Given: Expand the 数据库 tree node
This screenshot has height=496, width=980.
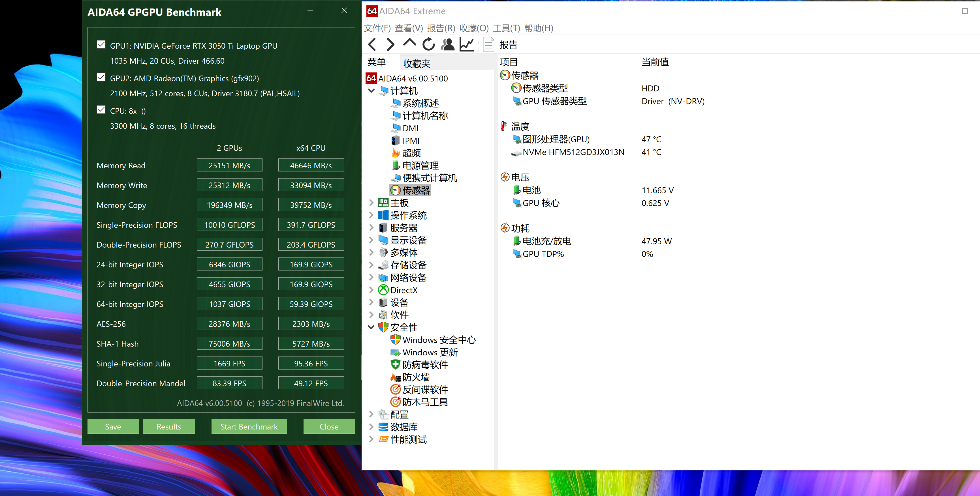Looking at the screenshot, I should click(x=371, y=427).
